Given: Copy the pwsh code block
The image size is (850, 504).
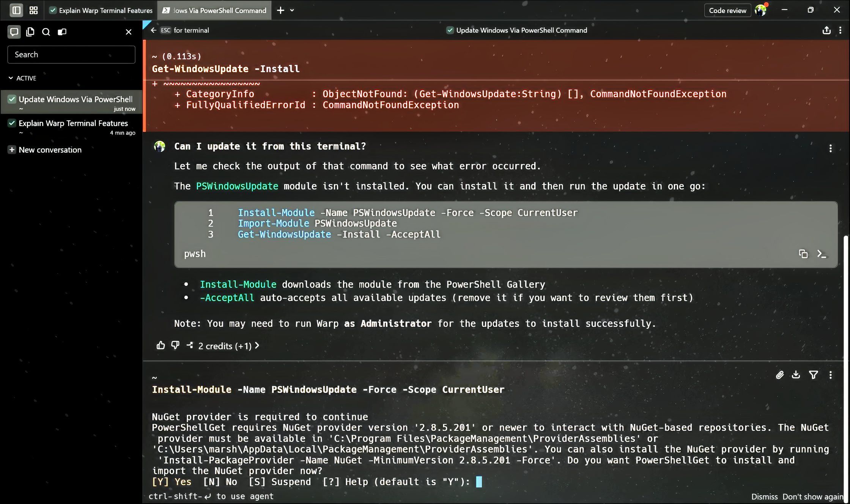Looking at the screenshot, I should pos(803,254).
